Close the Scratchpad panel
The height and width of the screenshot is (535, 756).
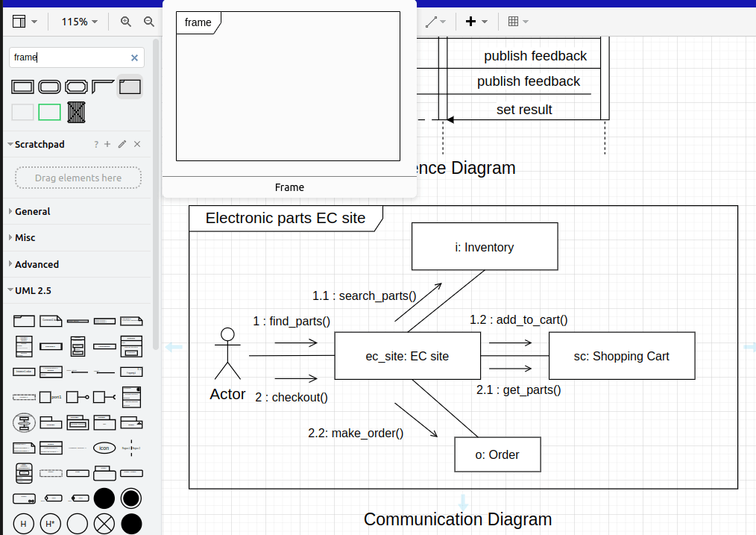[137, 144]
